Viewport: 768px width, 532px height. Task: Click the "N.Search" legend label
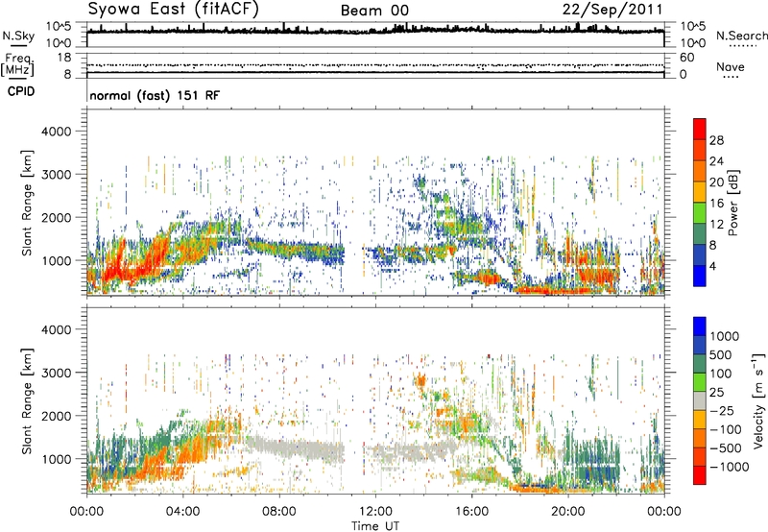(x=741, y=36)
